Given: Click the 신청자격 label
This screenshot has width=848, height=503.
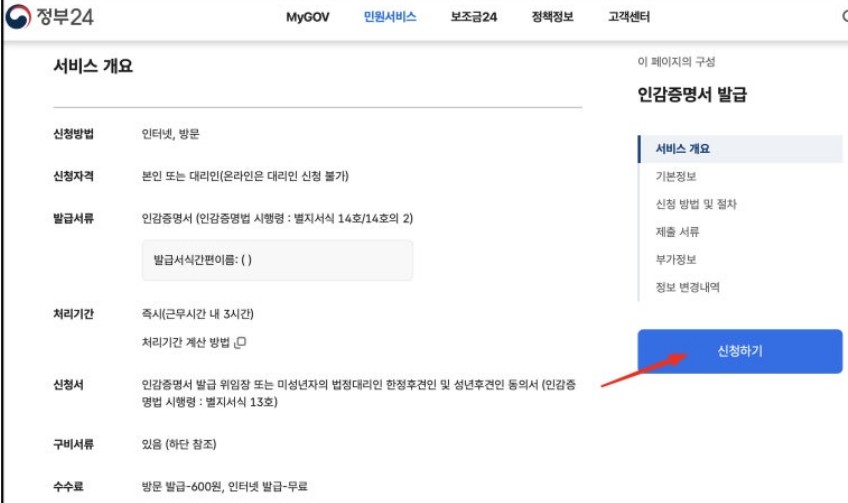Looking at the screenshot, I should [x=74, y=176].
